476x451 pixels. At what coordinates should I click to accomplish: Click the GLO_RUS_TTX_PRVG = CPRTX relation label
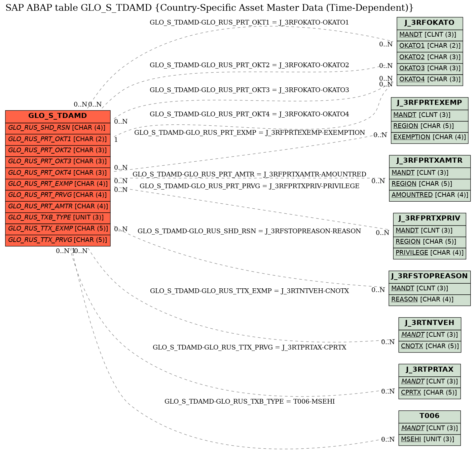tap(249, 347)
